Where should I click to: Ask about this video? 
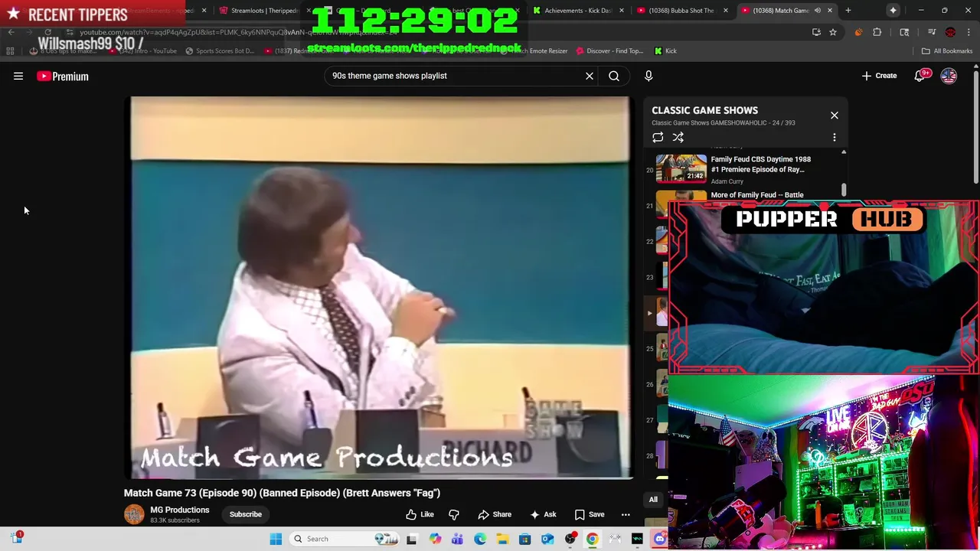click(542, 514)
